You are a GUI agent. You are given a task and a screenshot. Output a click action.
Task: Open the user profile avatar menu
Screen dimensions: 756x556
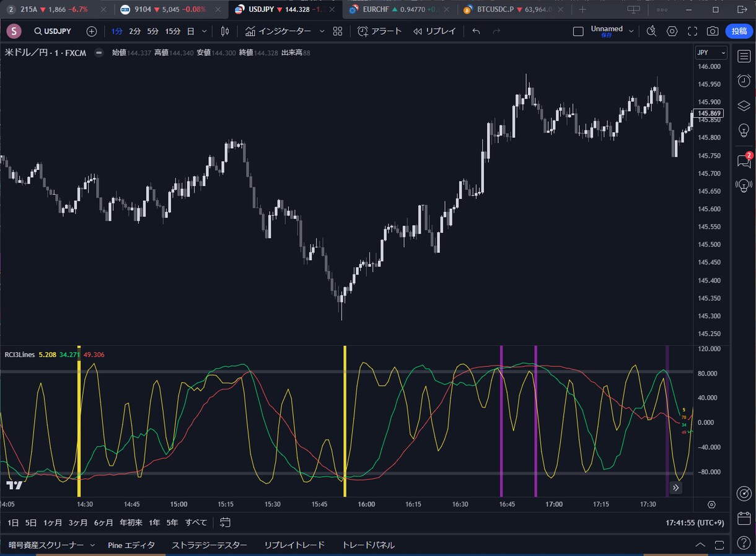coord(14,32)
